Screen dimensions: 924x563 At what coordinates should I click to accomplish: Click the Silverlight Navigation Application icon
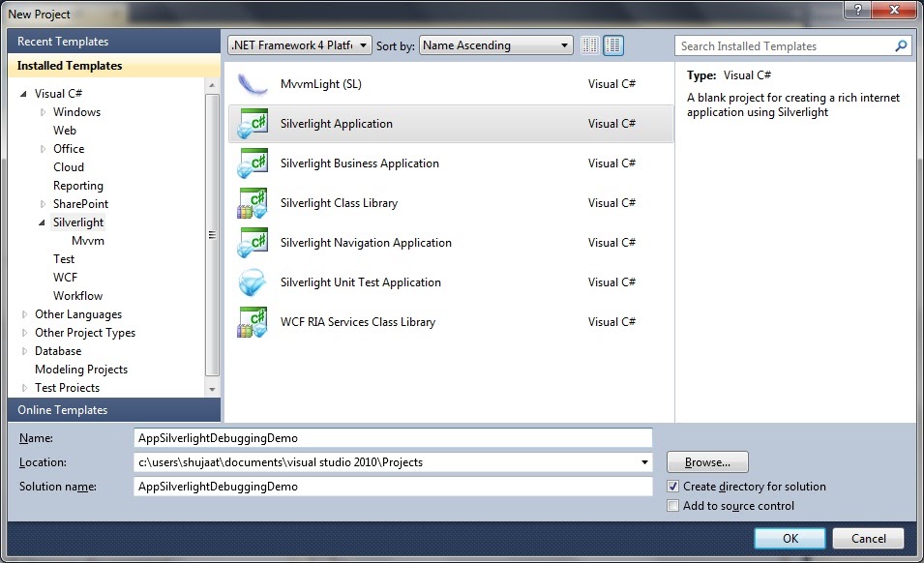pos(253,243)
